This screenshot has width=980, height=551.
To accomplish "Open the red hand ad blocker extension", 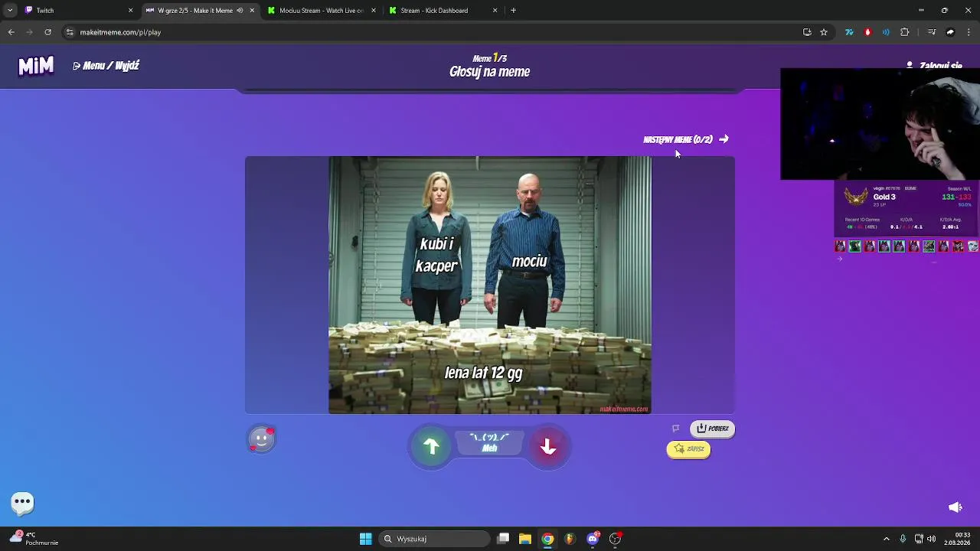I will [867, 32].
